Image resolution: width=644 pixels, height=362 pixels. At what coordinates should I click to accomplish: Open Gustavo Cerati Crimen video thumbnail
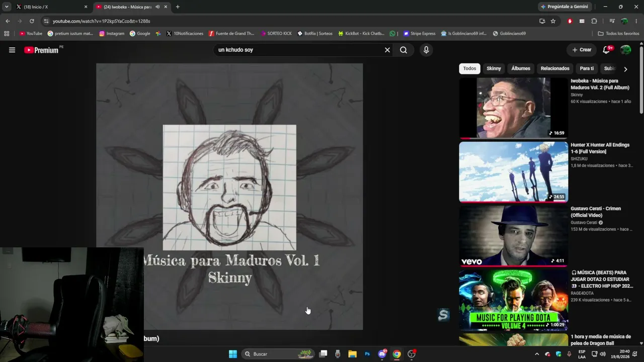[513, 235]
